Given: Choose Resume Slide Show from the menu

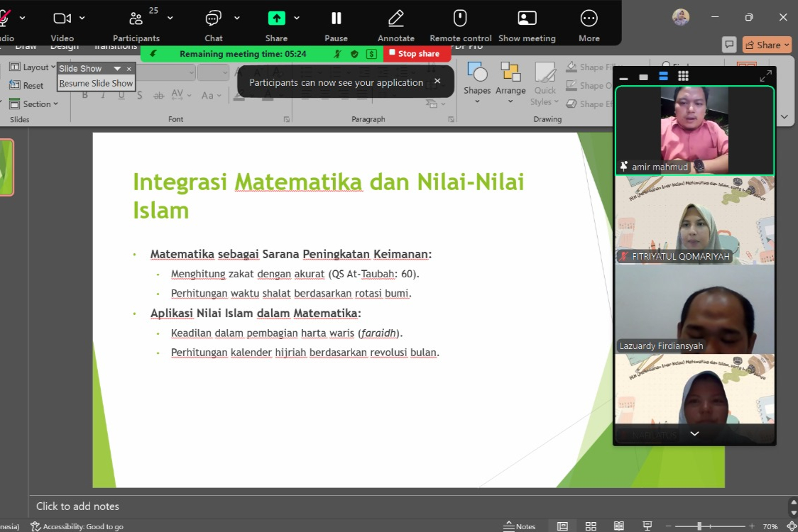Looking at the screenshot, I should [95, 83].
